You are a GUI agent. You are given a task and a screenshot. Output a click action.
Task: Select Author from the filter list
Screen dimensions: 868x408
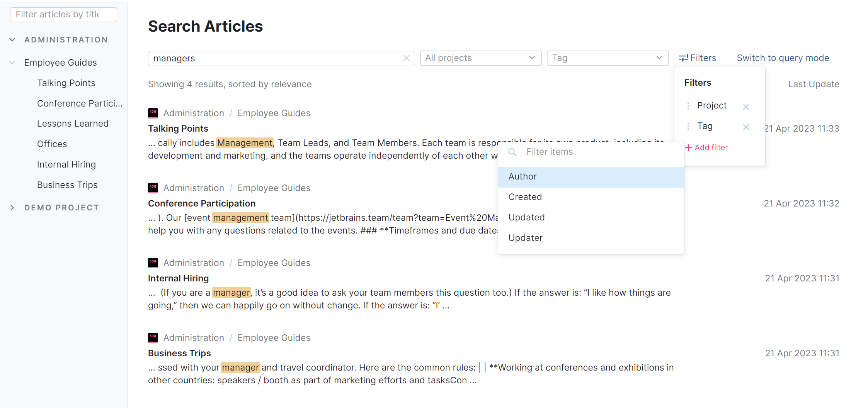pyautogui.click(x=523, y=177)
